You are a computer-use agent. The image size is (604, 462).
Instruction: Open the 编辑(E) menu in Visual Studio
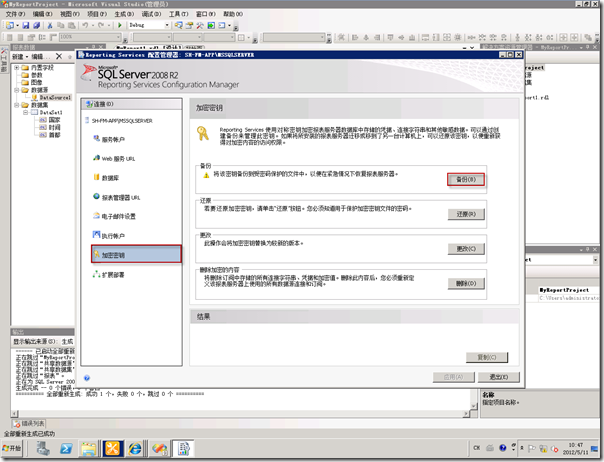pyautogui.click(x=42, y=14)
